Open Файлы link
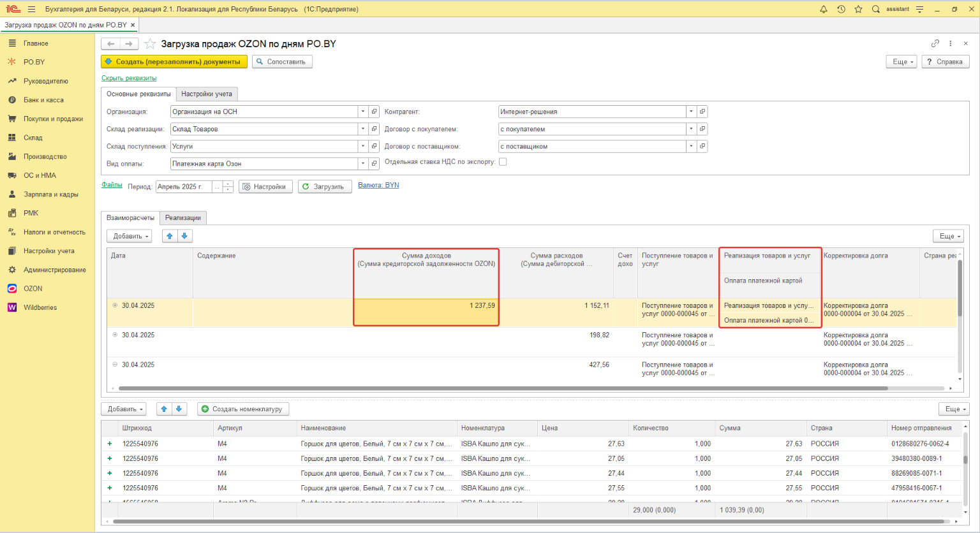This screenshot has width=980, height=533. click(x=112, y=185)
